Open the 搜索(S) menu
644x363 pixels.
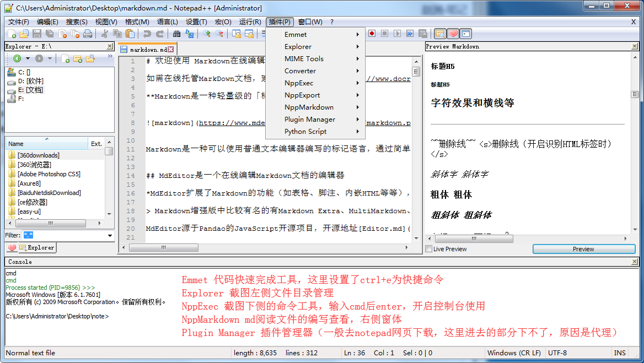point(77,21)
